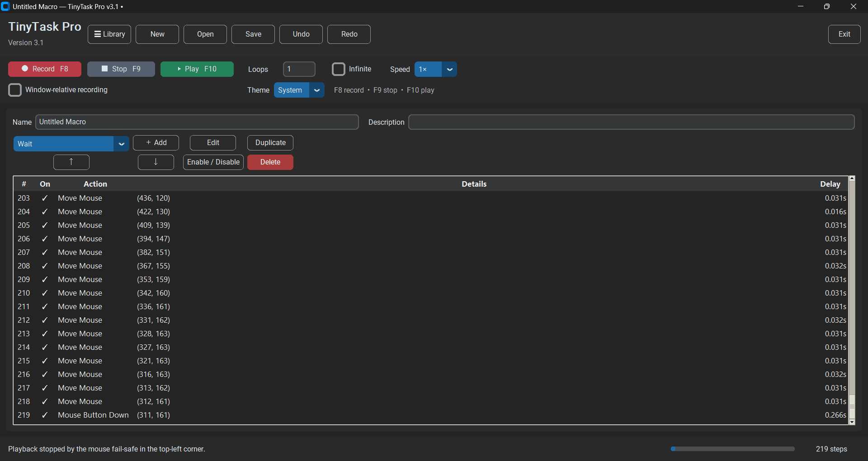The width and height of the screenshot is (868, 461).
Task: Redo the last undone change
Action: coord(349,34)
